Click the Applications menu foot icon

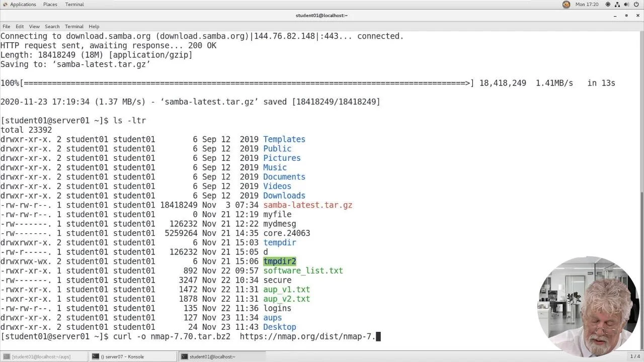[5, 5]
